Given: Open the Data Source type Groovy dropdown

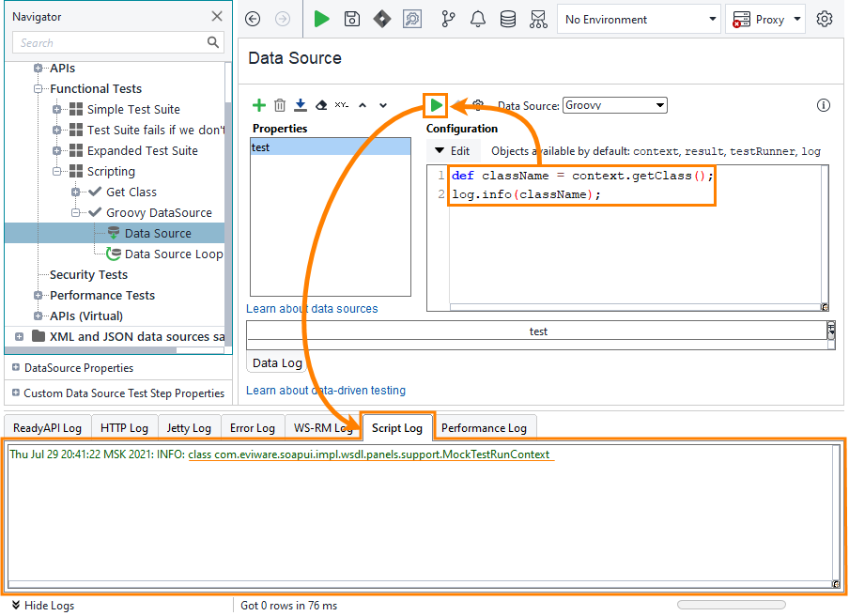Looking at the screenshot, I should [615, 105].
